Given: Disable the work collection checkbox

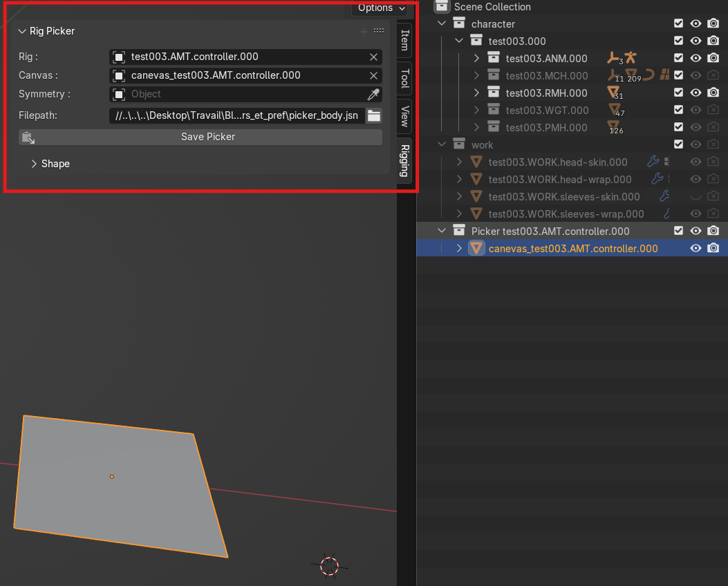Looking at the screenshot, I should tap(678, 144).
